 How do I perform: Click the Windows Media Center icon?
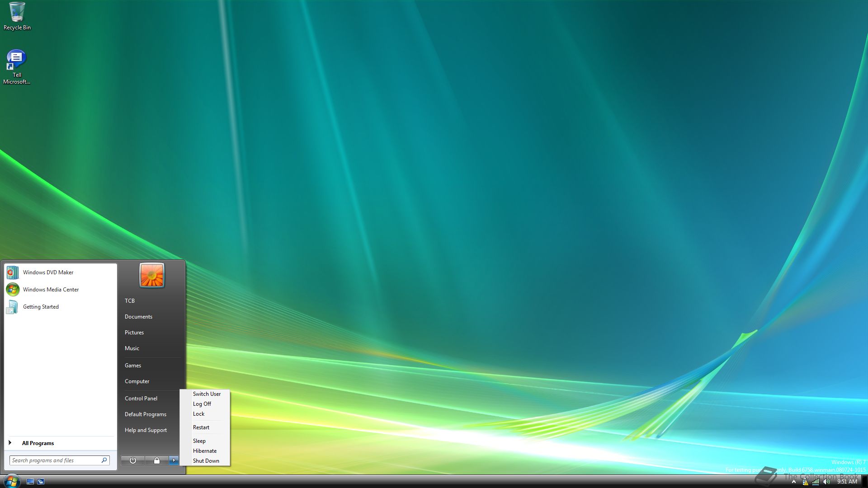[x=13, y=290]
